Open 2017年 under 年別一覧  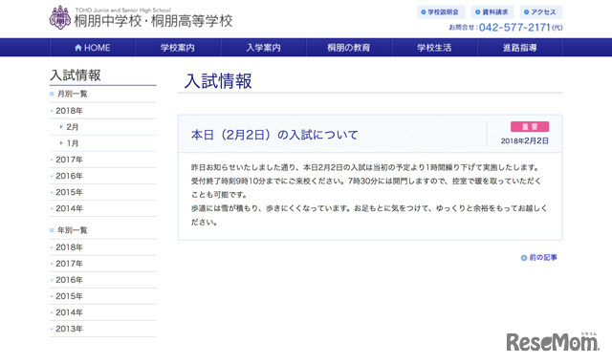click(69, 264)
